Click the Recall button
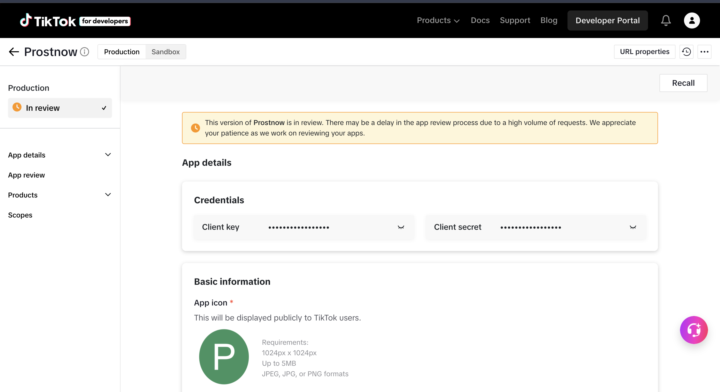Image resolution: width=720 pixels, height=392 pixels. tap(683, 83)
